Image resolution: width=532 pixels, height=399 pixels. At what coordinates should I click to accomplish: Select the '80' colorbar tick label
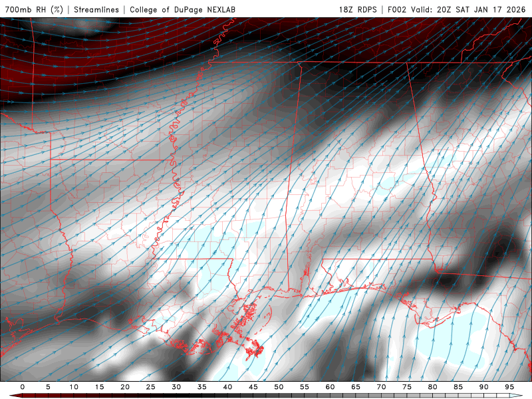[433, 387]
